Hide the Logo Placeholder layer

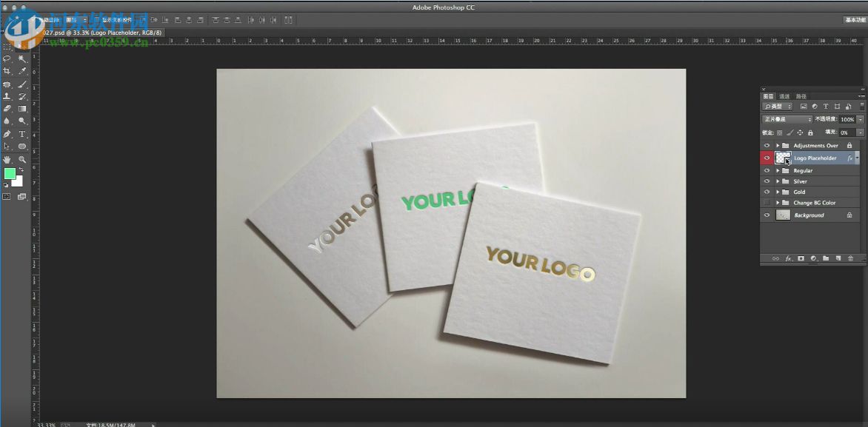coord(767,158)
